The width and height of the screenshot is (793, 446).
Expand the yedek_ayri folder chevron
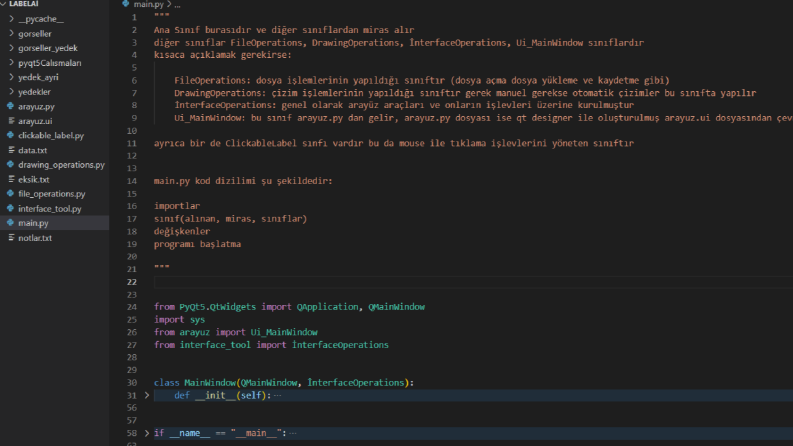tap(11, 77)
